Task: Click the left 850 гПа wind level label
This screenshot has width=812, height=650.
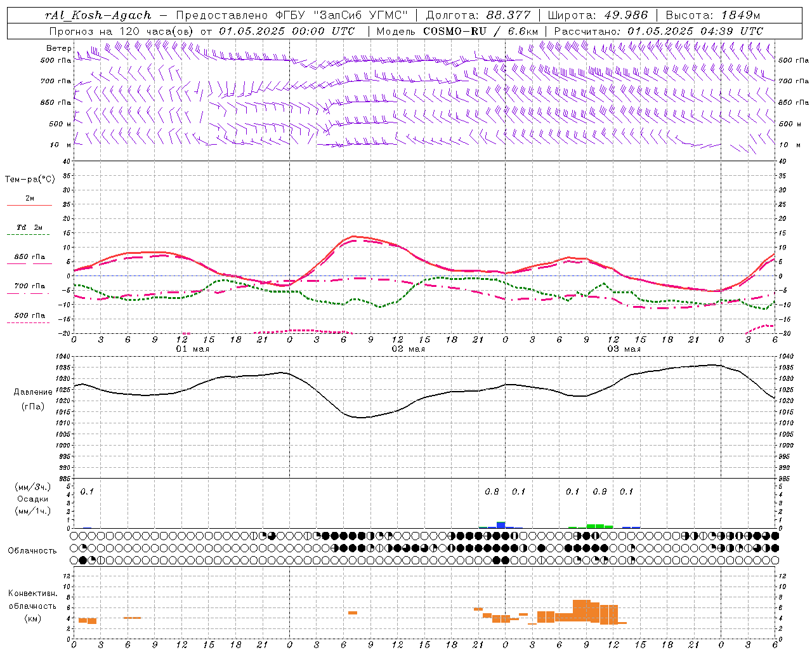Action: click(x=56, y=102)
